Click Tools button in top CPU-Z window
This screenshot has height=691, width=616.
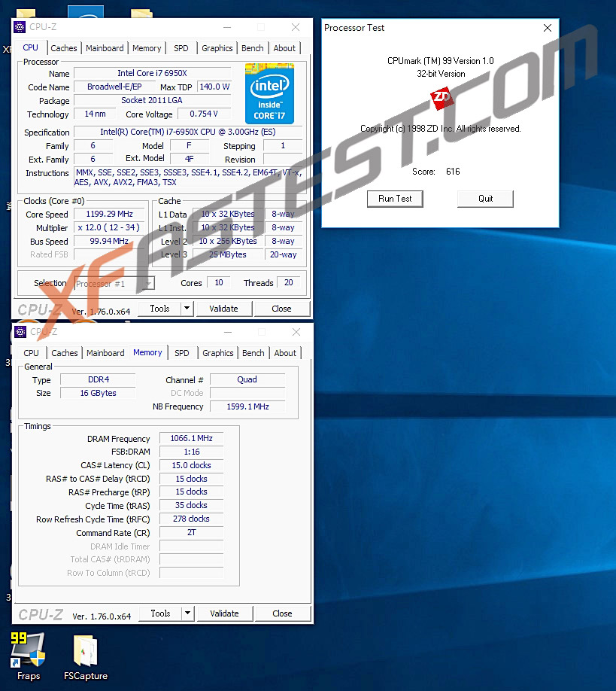pyautogui.click(x=160, y=309)
